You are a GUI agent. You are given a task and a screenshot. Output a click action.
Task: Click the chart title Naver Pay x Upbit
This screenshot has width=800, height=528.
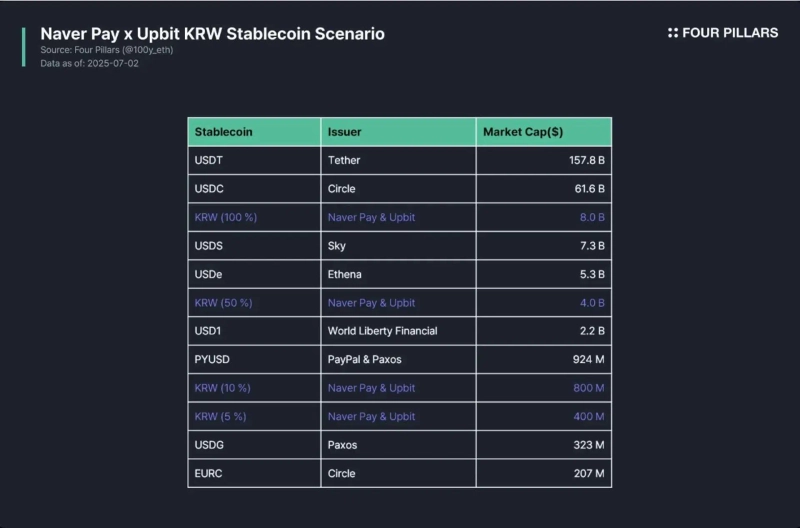click(212, 34)
